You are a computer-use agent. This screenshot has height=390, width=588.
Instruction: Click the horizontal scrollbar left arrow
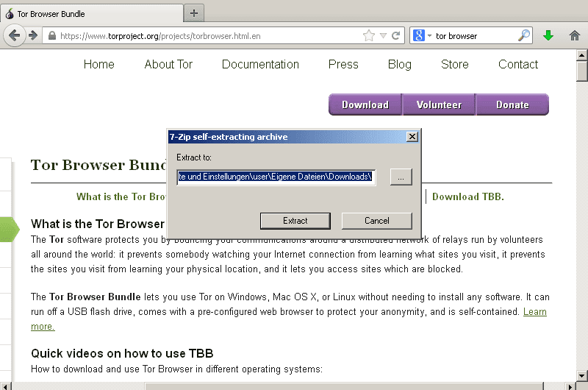tap(5, 386)
